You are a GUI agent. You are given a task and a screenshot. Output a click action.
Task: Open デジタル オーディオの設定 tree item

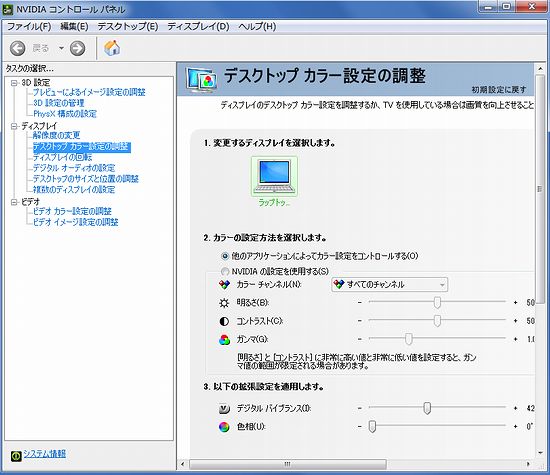click(74, 168)
